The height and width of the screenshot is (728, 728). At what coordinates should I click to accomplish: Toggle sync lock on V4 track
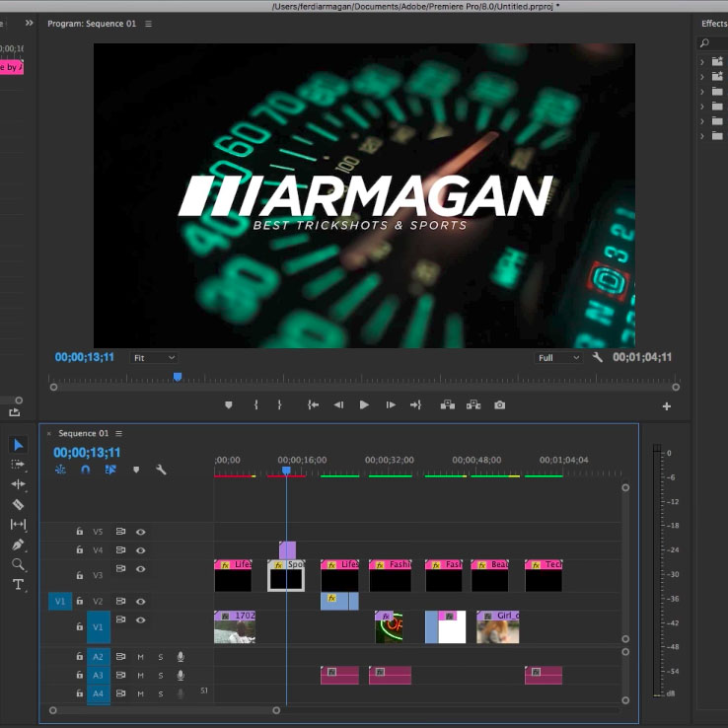coord(120,550)
